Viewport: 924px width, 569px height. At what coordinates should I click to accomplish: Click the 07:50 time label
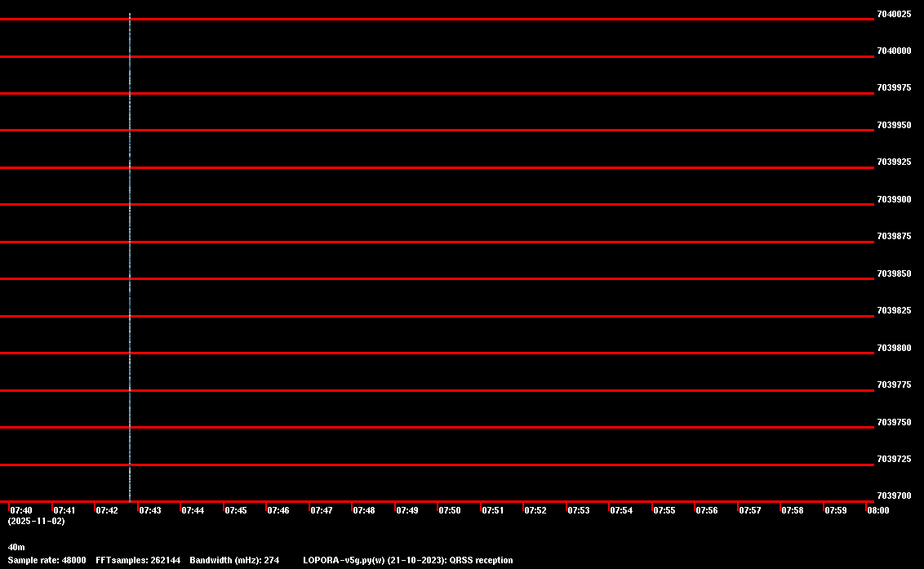click(x=450, y=510)
